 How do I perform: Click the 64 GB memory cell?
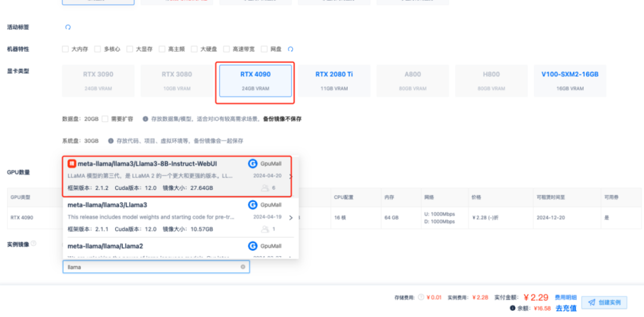click(391, 217)
